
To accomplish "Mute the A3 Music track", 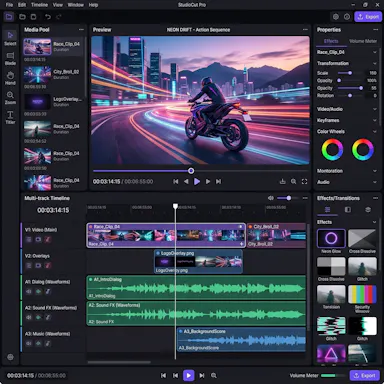I will pyautogui.click(x=29, y=343).
